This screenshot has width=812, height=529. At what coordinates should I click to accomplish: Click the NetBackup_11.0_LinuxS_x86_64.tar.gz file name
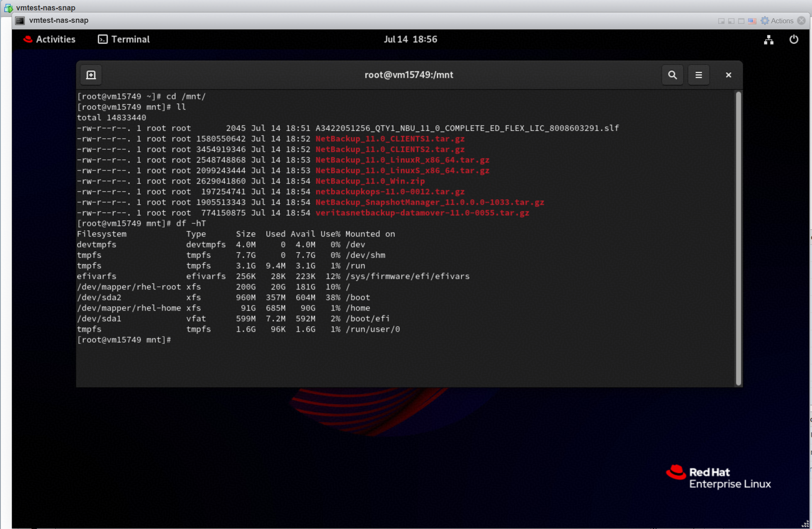(x=402, y=171)
